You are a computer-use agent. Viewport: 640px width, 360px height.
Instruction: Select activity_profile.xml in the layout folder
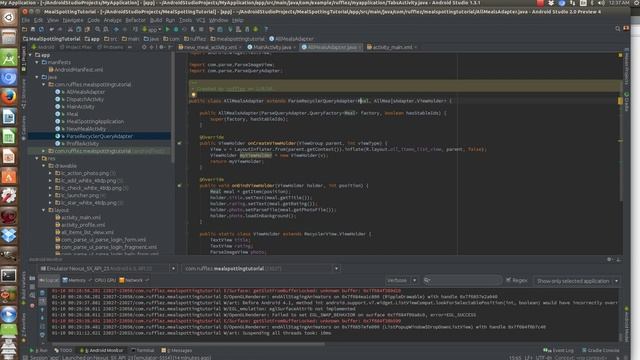83,225
